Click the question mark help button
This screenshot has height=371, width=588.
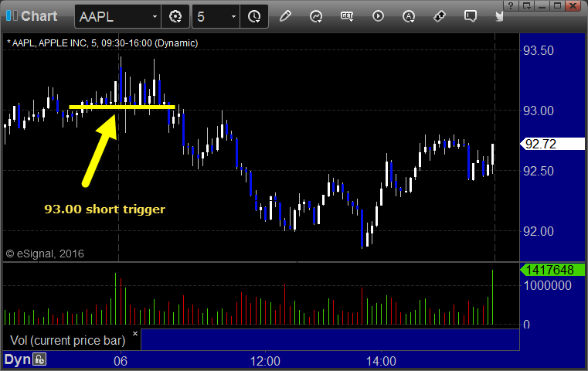click(511, 5)
